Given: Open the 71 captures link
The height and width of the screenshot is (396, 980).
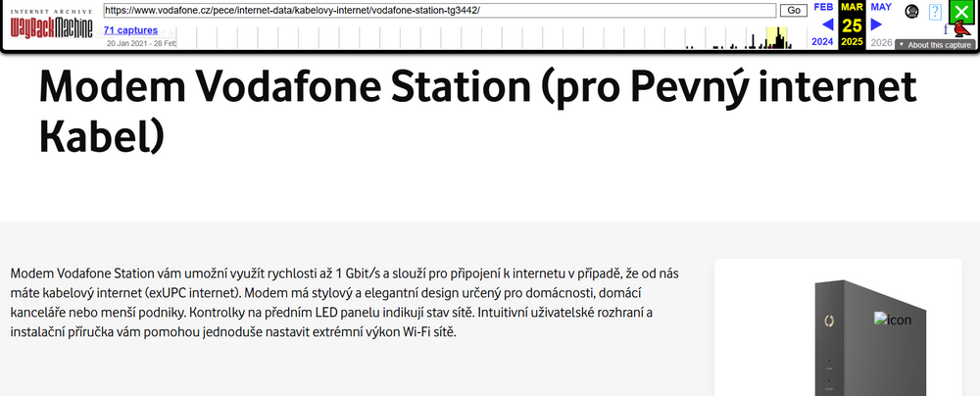Looking at the screenshot, I should [130, 30].
